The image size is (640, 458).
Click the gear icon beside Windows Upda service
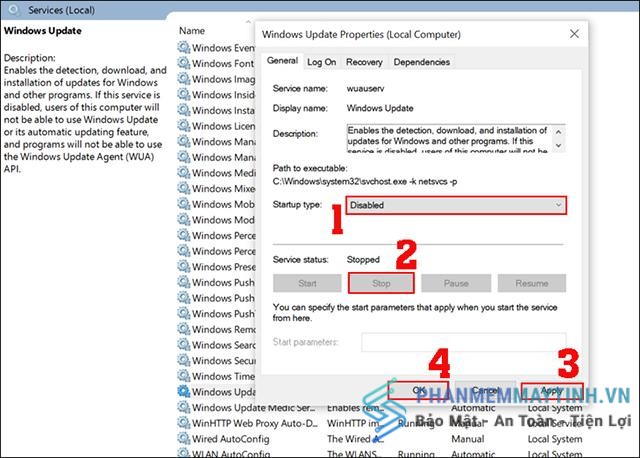point(184,391)
